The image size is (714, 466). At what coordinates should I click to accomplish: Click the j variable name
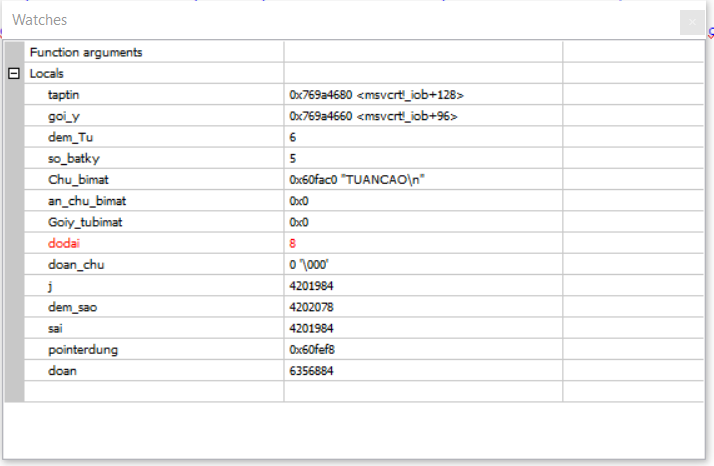50,286
